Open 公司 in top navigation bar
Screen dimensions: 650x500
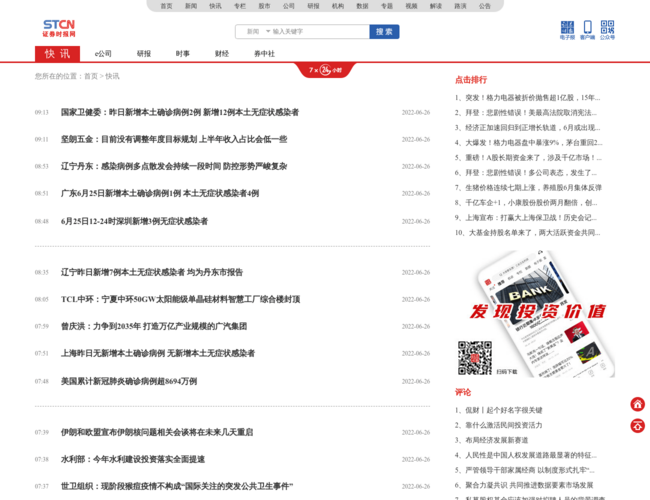[289, 6]
